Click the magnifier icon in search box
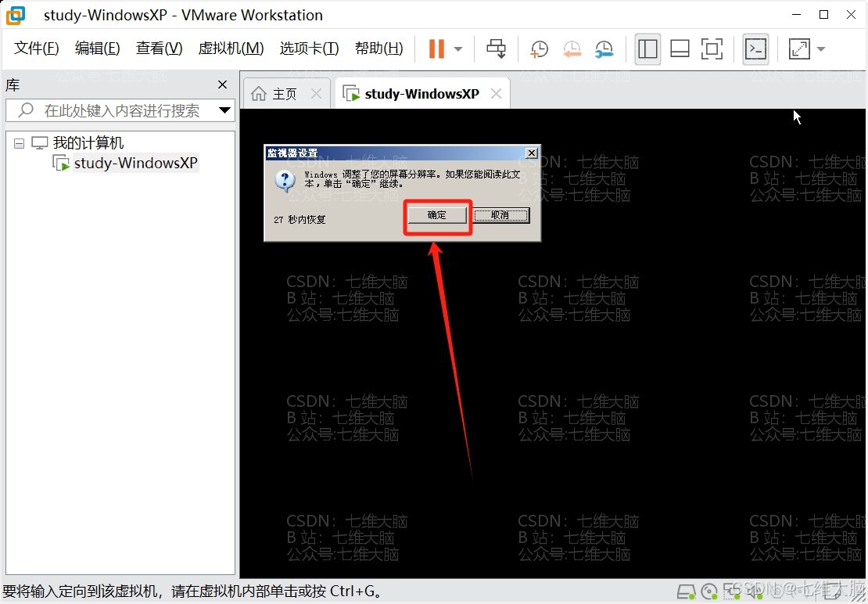868x604 pixels. tap(26, 110)
